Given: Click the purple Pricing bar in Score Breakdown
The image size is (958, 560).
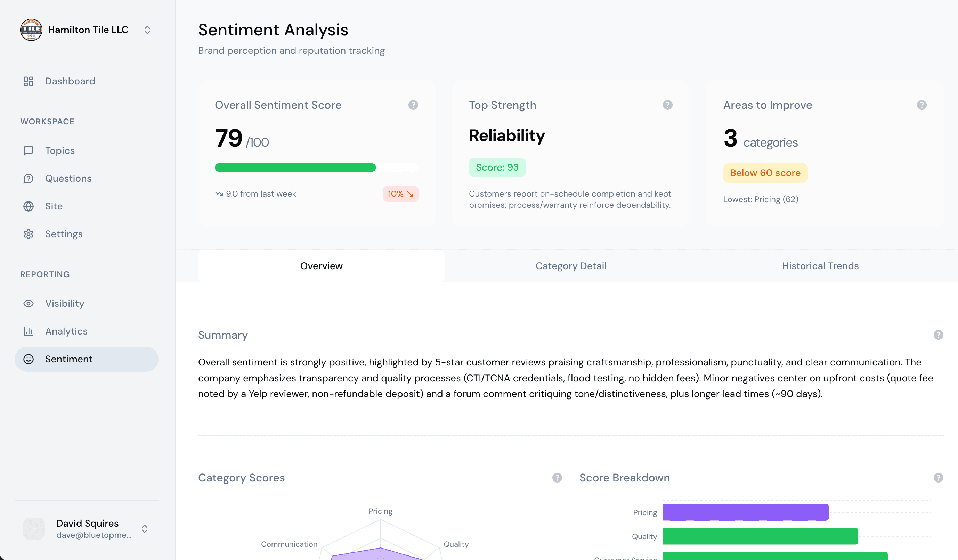Looking at the screenshot, I should pyautogui.click(x=745, y=512).
